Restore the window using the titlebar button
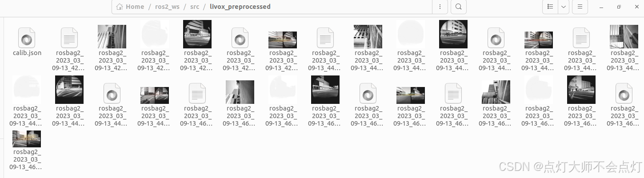 click(x=619, y=7)
